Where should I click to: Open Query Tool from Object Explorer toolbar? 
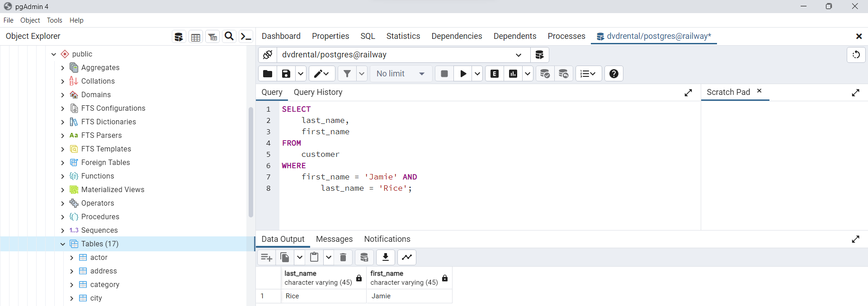(179, 37)
